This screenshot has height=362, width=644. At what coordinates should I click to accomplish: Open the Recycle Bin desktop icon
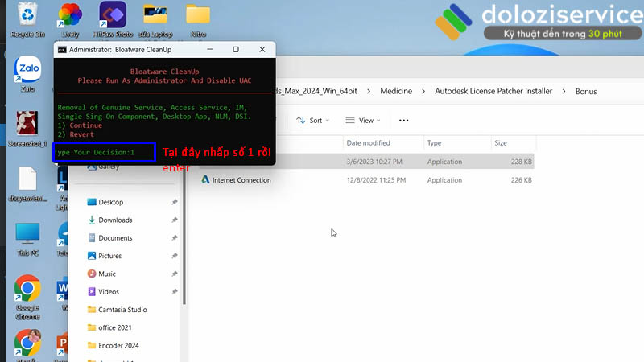pos(27,16)
